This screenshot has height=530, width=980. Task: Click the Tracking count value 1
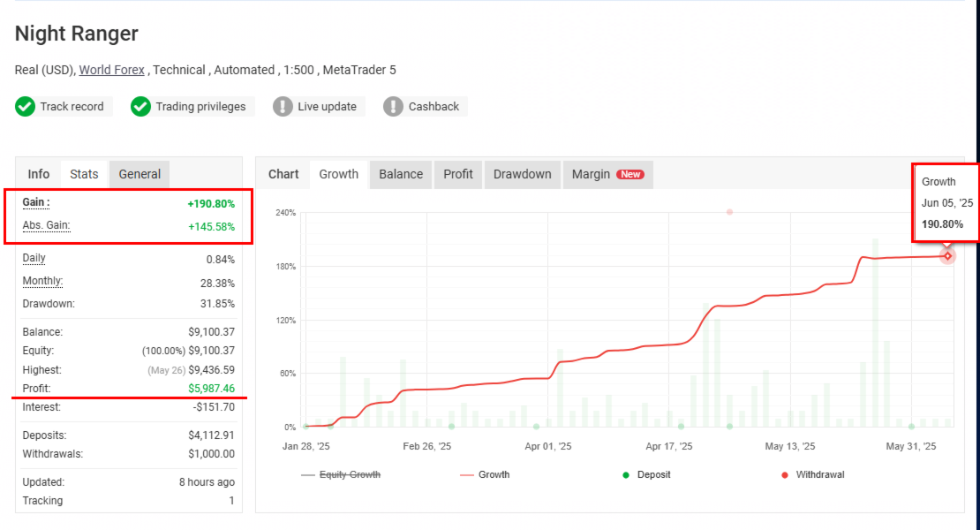coord(231,501)
